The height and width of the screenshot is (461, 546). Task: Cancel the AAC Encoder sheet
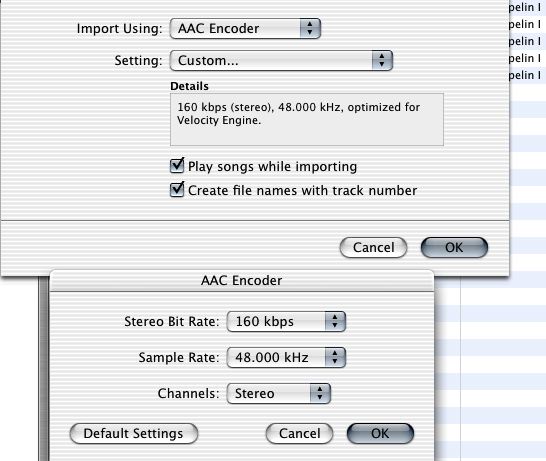[x=299, y=433]
